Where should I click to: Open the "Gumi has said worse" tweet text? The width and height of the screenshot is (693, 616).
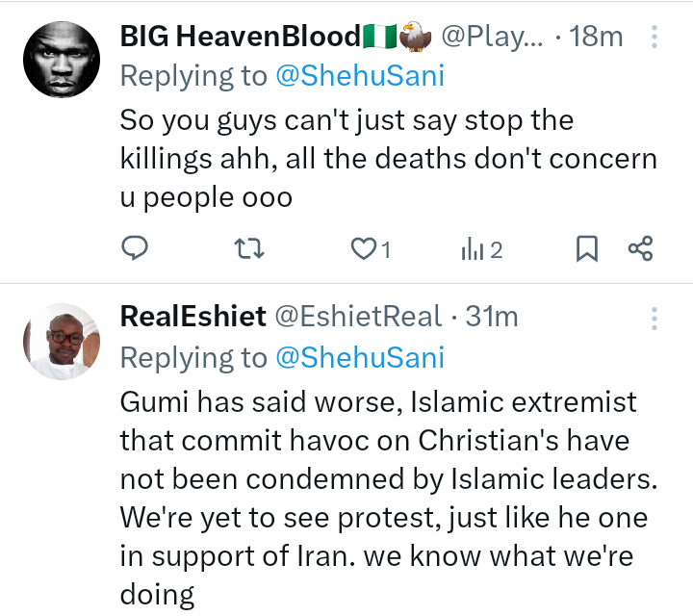(x=385, y=497)
